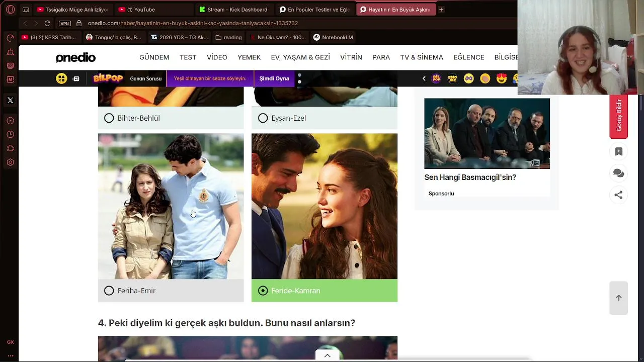Open the Opera GX menu logo
Screen dimensions: 644x362
click(x=10, y=10)
